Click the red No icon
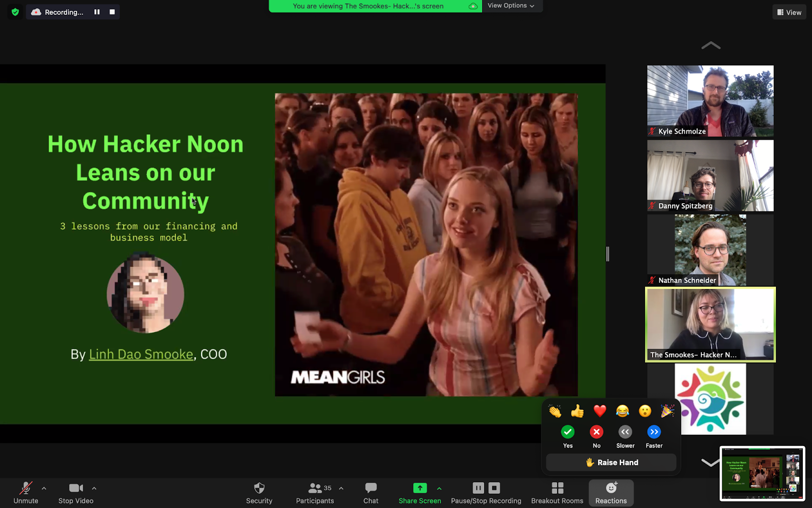This screenshot has width=812, height=508. pos(597,432)
